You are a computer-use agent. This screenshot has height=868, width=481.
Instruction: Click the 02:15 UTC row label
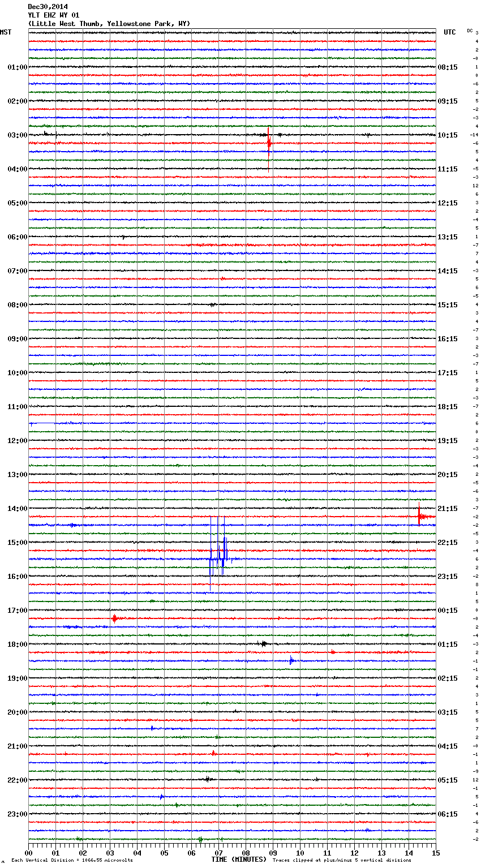448,678
